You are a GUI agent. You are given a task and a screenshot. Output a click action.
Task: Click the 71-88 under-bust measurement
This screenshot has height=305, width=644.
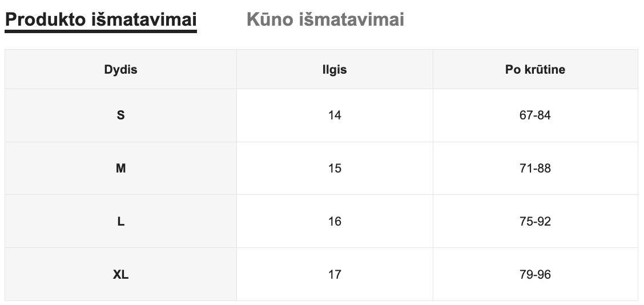click(535, 168)
